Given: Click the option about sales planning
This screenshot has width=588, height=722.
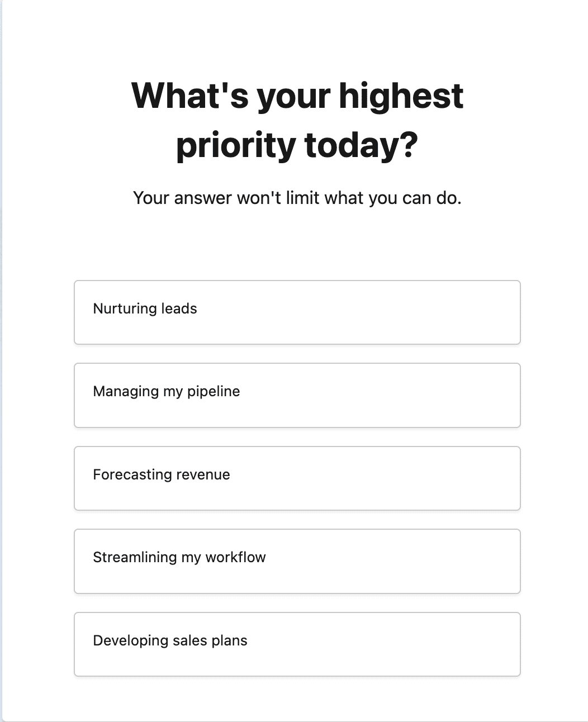Looking at the screenshot, I should 297,644.
